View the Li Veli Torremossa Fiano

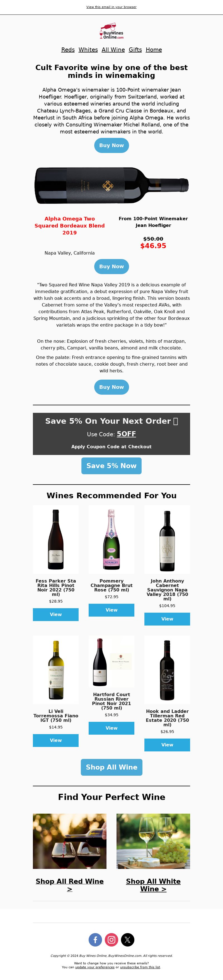point(56,740)
